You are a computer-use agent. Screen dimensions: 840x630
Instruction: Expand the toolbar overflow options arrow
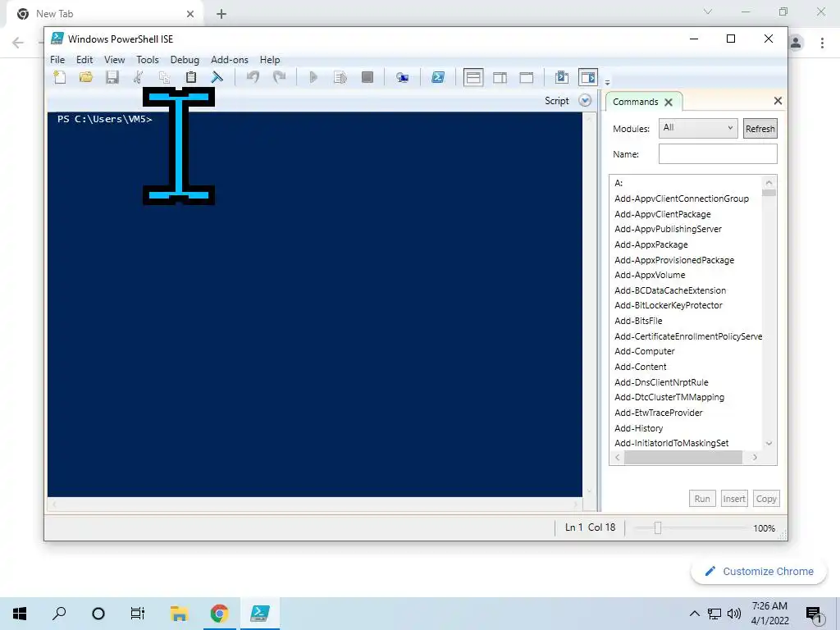(x=607, y=83)
